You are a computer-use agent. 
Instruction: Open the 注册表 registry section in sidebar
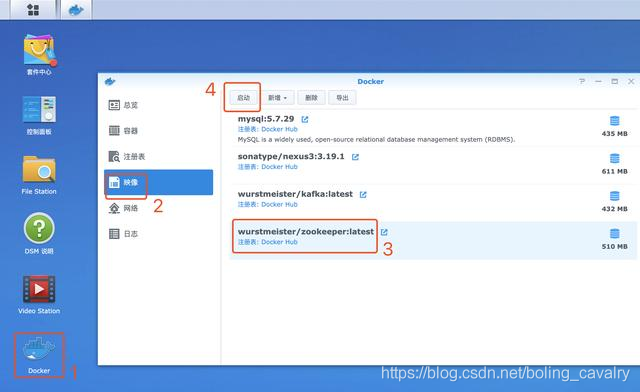158,156
